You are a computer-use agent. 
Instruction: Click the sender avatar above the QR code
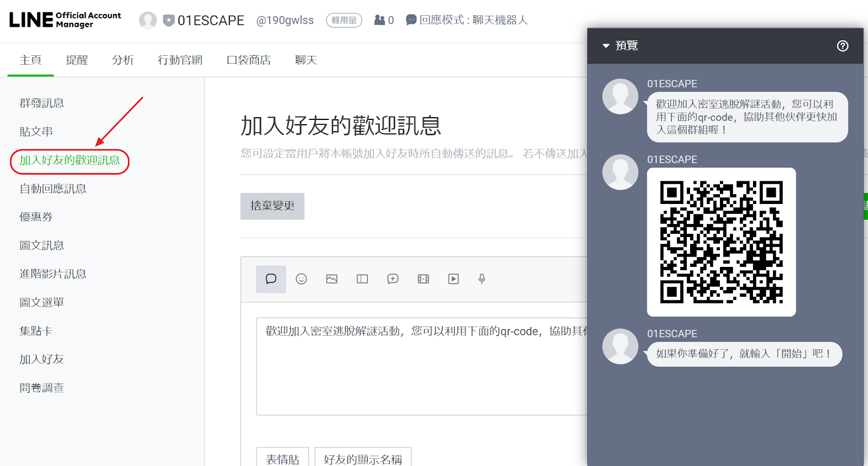click(620, 172)
